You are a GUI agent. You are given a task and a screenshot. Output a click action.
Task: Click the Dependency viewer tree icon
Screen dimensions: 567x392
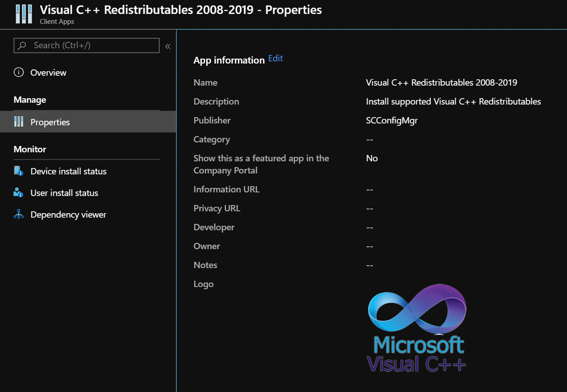18,214
